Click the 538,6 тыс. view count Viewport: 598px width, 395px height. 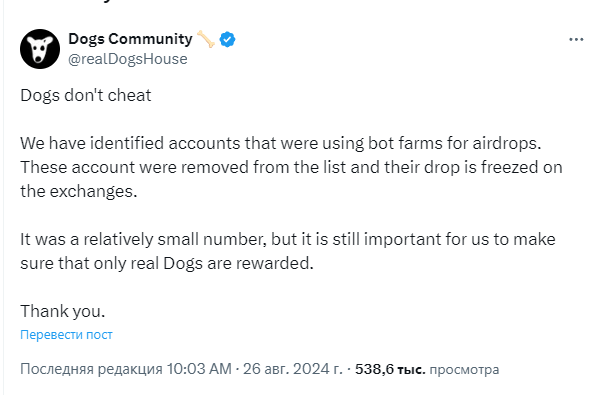[x=390, y=369]
